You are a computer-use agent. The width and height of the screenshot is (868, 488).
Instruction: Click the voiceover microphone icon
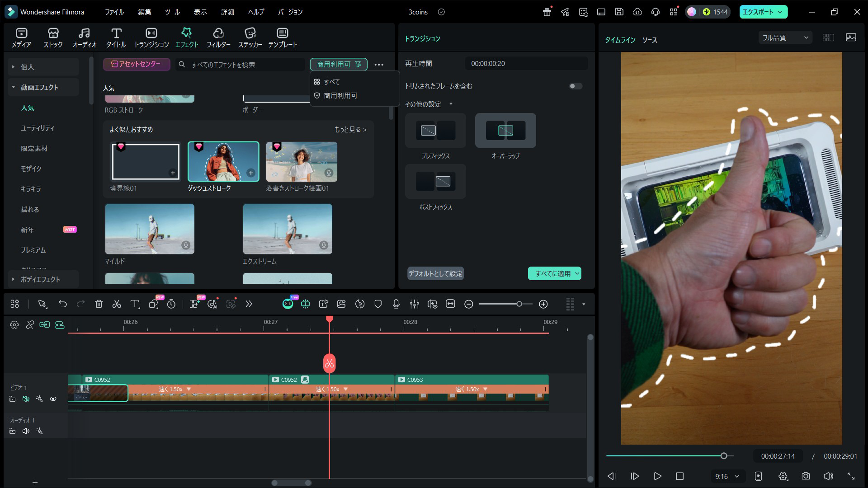[x=396, y=304]
